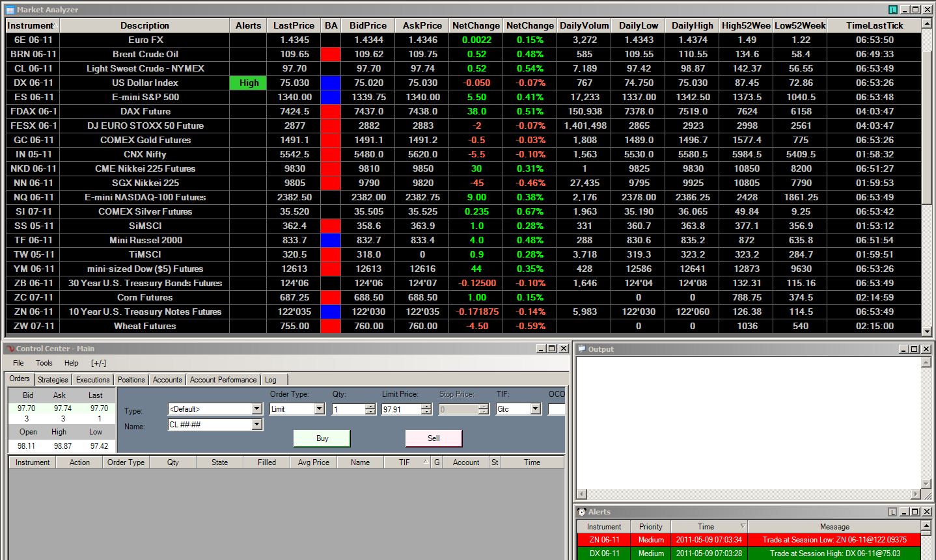
Task: Open the Positions tab
Action: point(131,380)
